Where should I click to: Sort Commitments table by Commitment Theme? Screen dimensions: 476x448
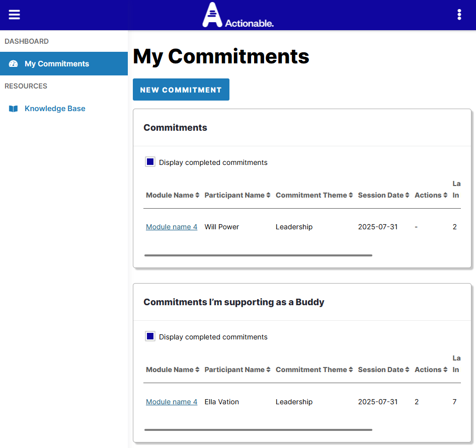point(311,195)
